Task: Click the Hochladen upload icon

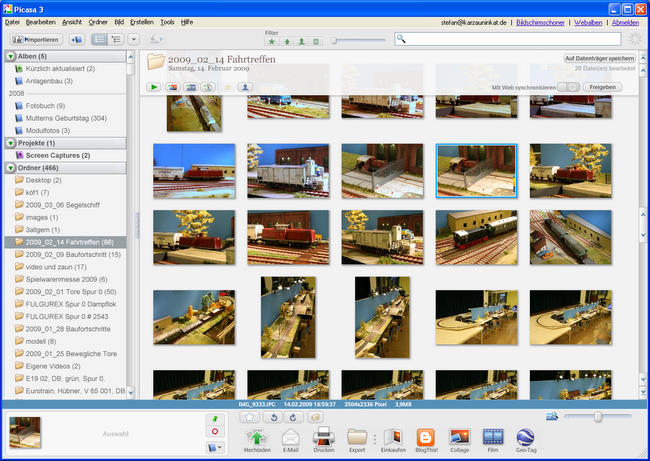Action: [257, 437]
